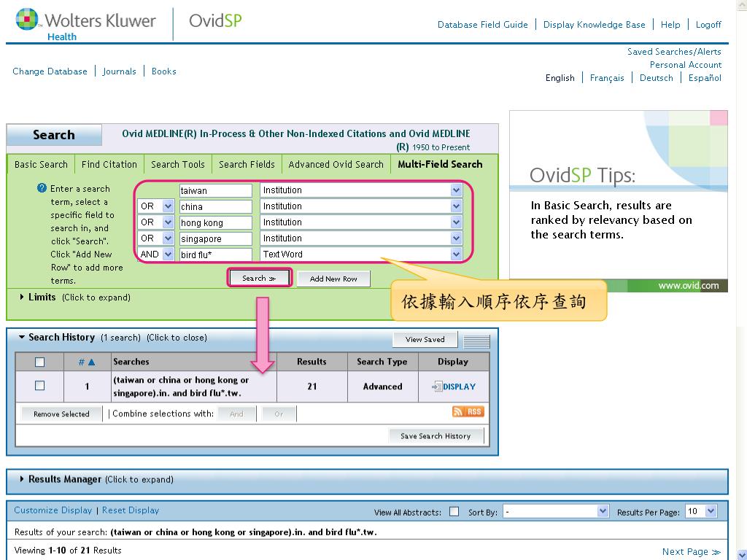Toggle the select-all checkbox in Search History header
The image size is (747, 560).
click(40, 362)
